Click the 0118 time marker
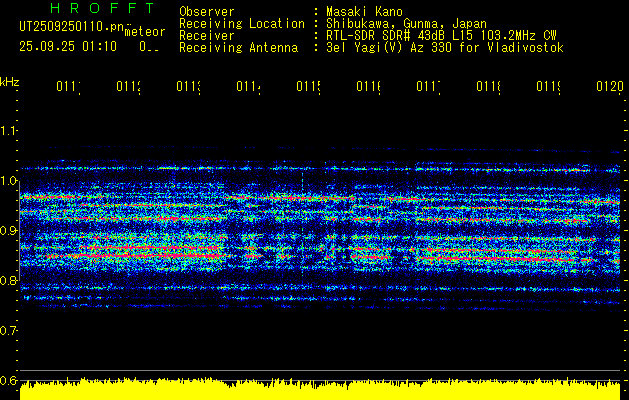The image size is (629, 400). click(x=489, y=86)
